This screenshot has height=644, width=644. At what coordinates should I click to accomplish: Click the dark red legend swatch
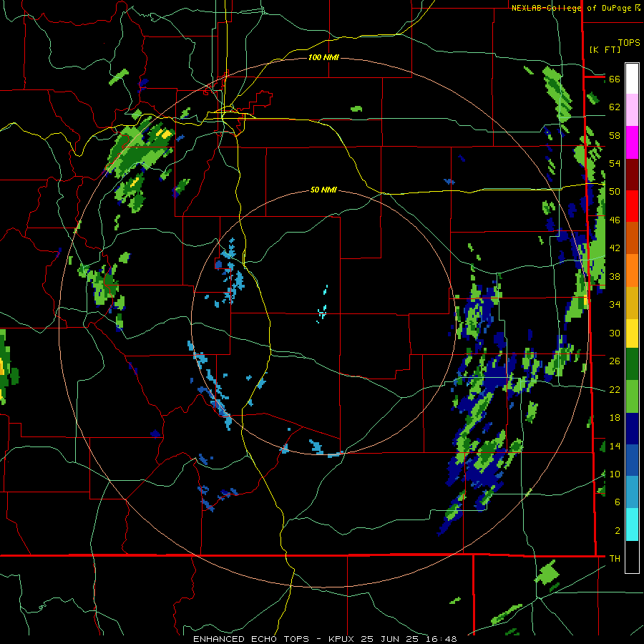632,174
